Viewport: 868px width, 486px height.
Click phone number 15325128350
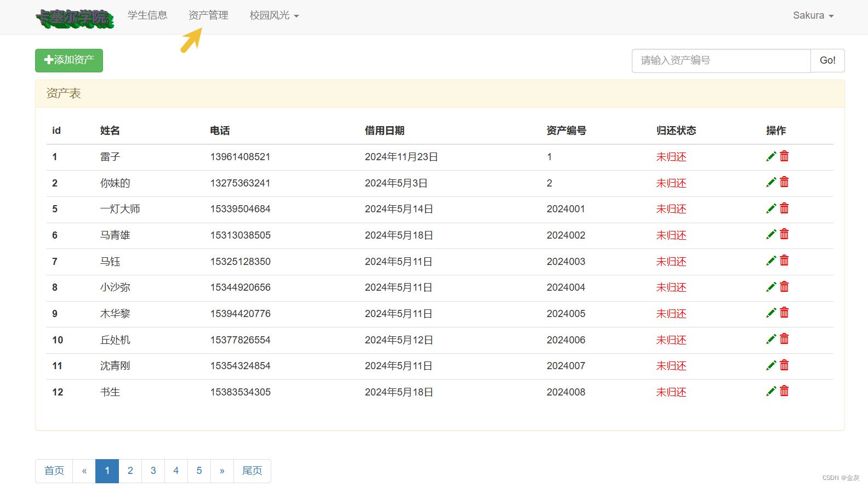coord(241,262)
